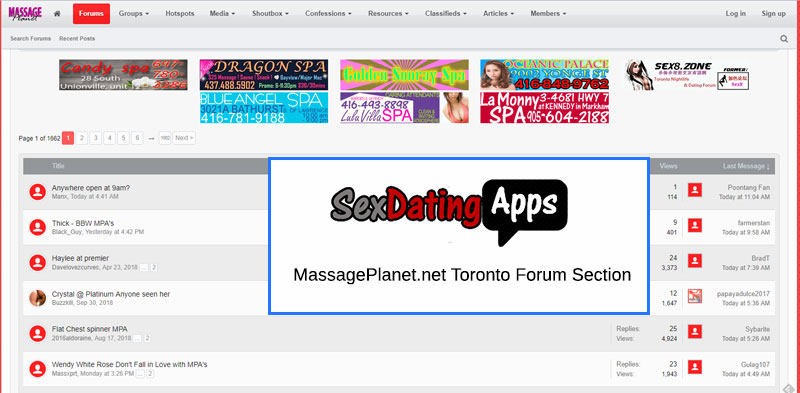Open Gulag107's last poster avatar
The width and height of the screenshot is (800, 393).
[695, 366]
